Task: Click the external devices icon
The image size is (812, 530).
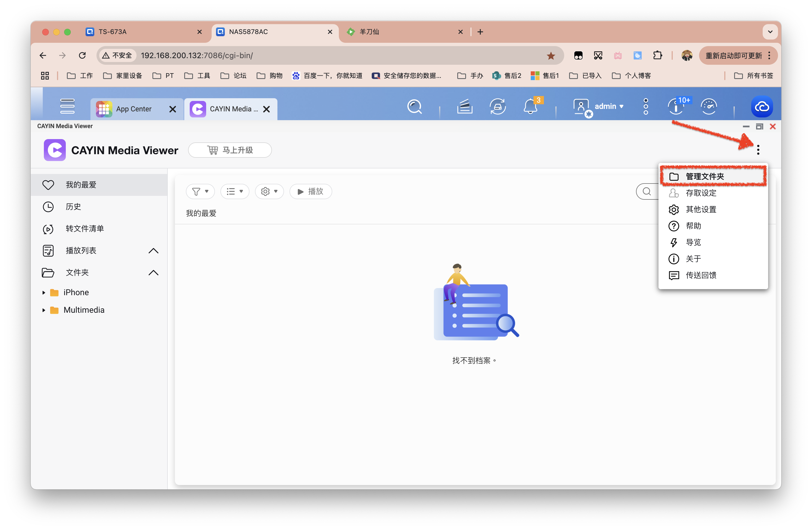Action: pos(498,106)
